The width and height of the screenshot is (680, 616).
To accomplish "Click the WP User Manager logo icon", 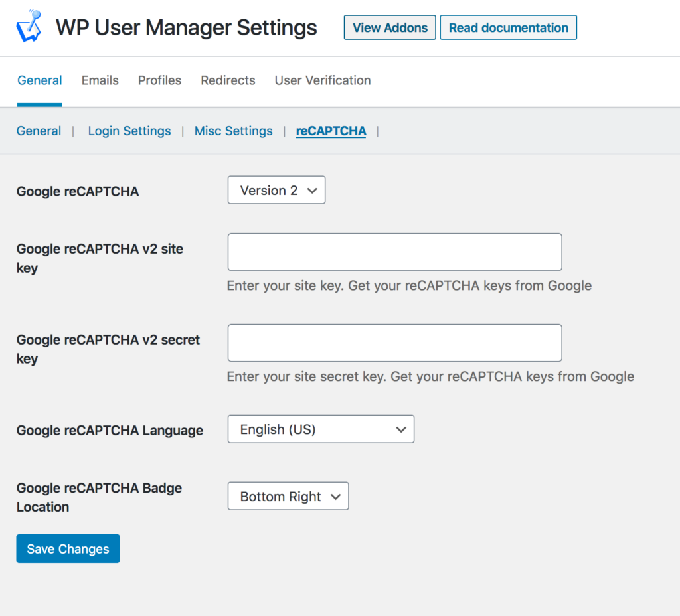I will (x=28, y=27).
